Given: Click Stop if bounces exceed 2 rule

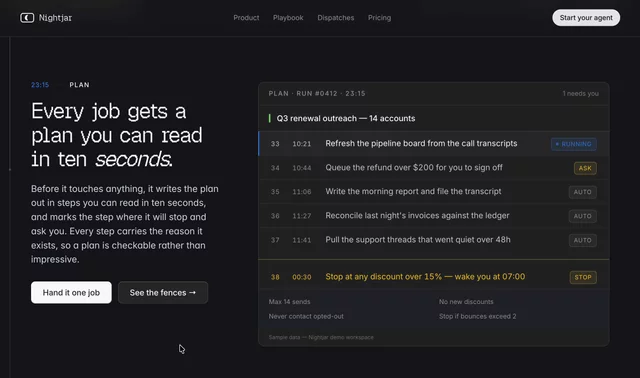Looking at the screenshot, I should click(478, 316).
